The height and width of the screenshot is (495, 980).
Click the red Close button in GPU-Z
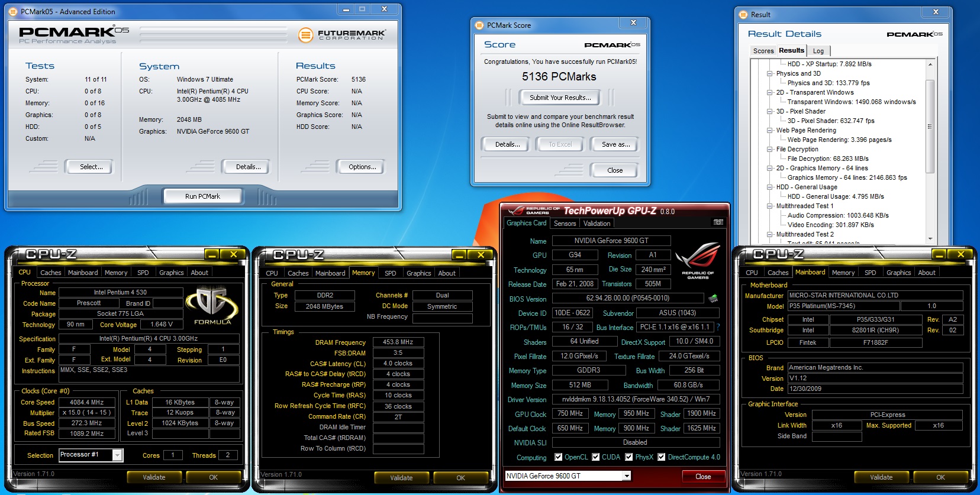[703, 477]
